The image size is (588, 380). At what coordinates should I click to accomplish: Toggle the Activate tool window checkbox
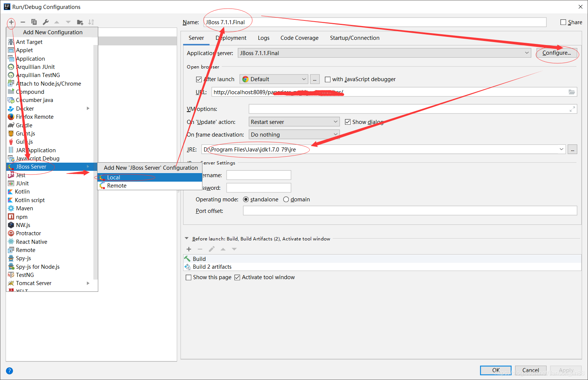(x=237, y=277)
